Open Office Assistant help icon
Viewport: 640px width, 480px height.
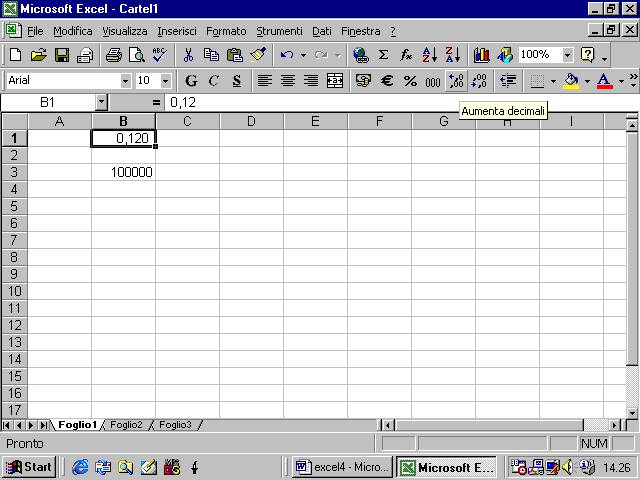(588, 55)
